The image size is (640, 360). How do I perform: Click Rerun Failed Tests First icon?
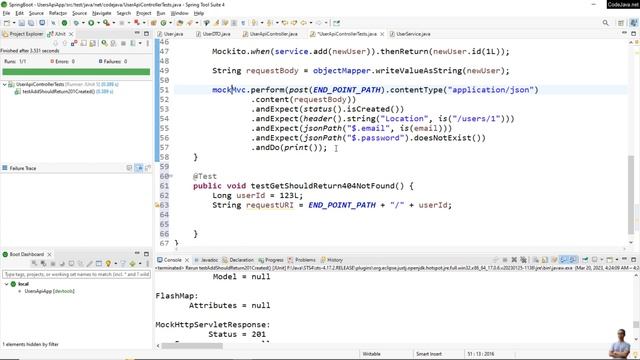coord(113,43)
